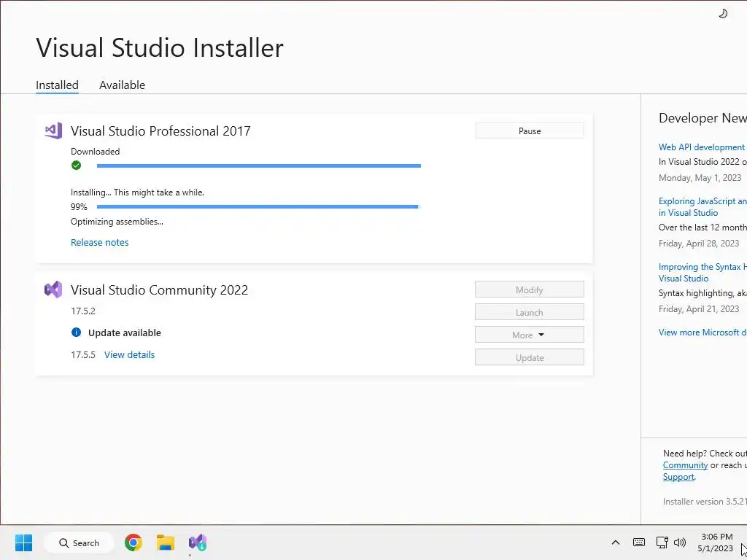
Task: Show hidden system tray icons
Action: click(616, 542)
